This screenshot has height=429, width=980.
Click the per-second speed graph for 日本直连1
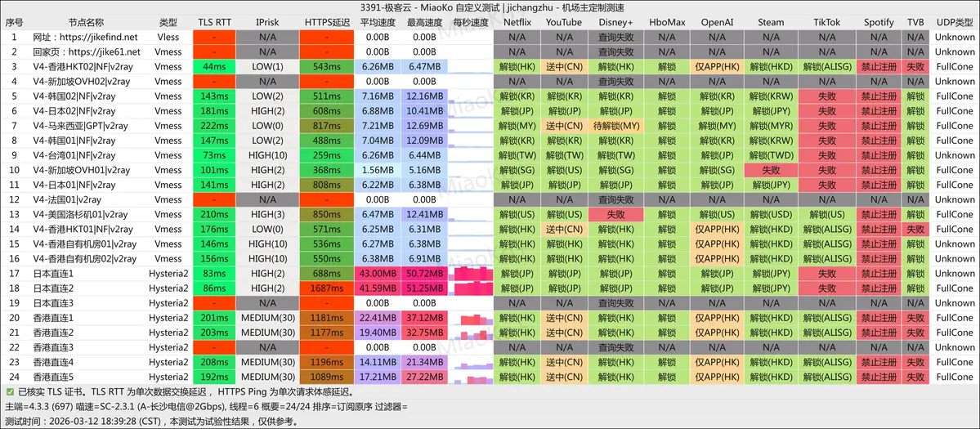tap(471, 274)
